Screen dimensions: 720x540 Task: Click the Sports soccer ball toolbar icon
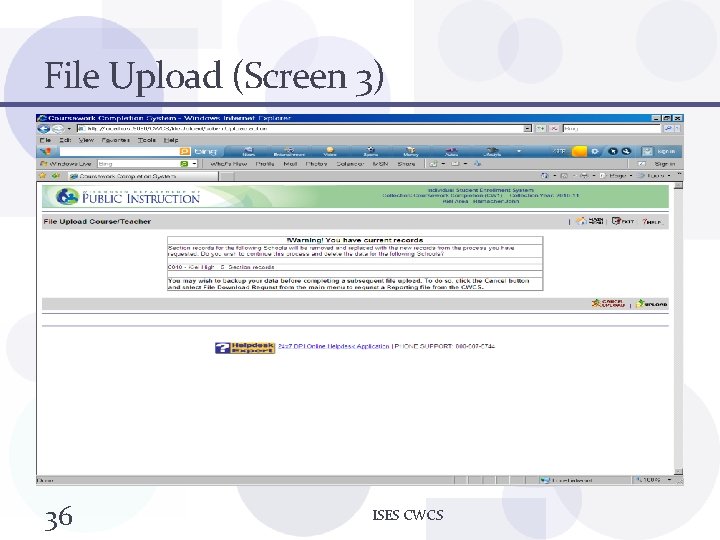coord(371,152)
